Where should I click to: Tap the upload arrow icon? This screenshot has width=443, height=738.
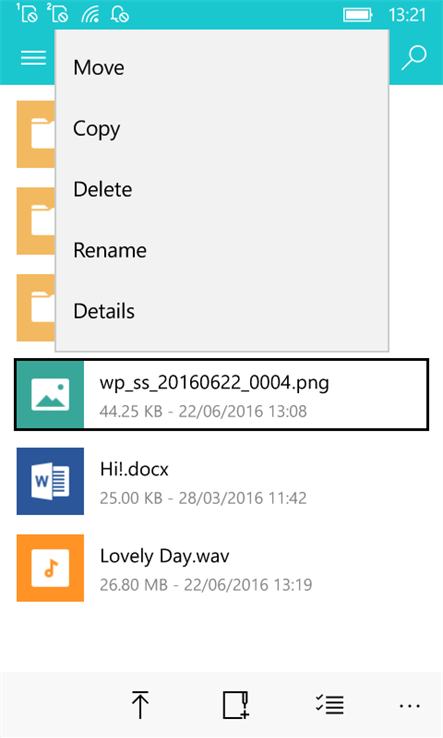(140, 705)
